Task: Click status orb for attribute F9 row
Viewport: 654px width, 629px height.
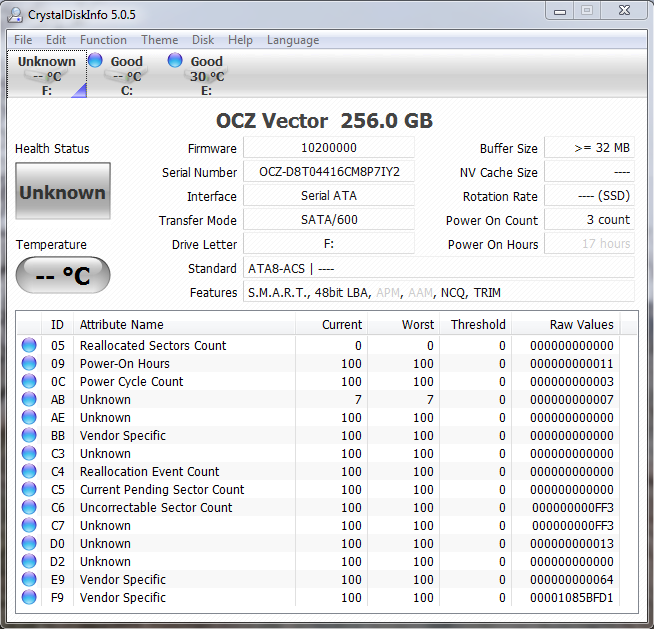Action: [29, 598]
